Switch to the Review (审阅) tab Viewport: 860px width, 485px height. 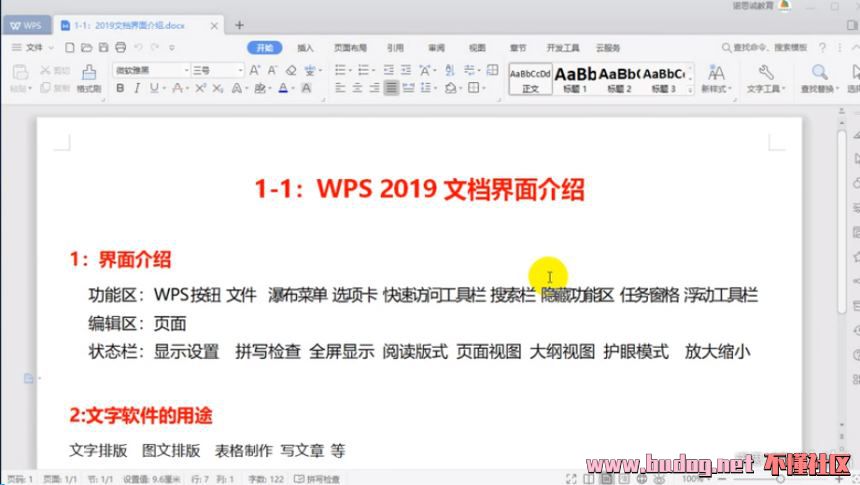coord(437,48)
